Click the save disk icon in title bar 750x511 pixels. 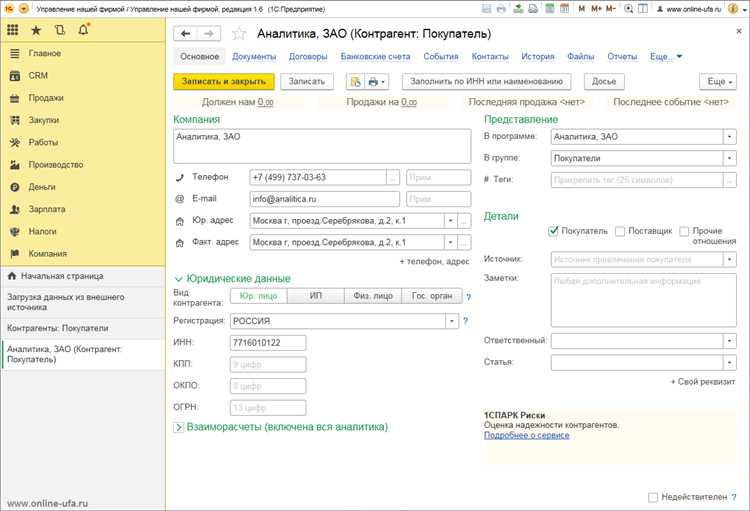486,9
